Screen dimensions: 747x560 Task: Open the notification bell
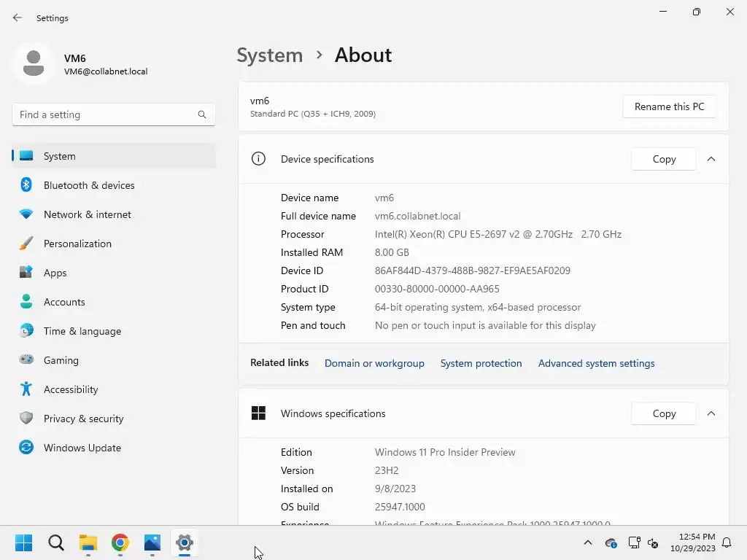tap(727, 542)
